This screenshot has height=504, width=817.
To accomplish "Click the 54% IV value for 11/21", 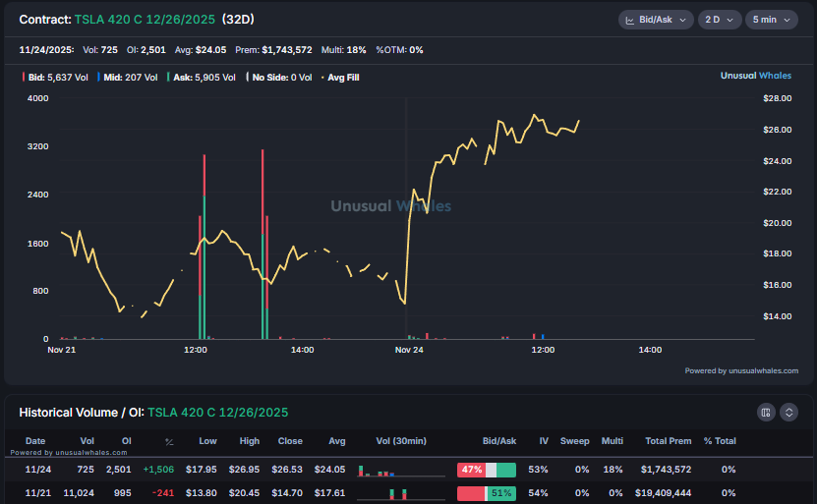I will click(538, 492).
